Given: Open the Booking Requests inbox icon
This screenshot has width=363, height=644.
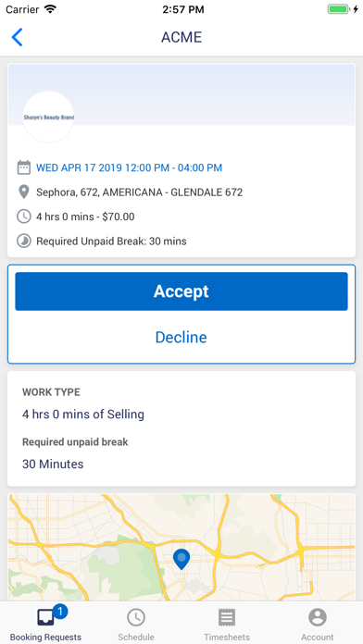Looking at the screenshot, I should tap(45, 617).
